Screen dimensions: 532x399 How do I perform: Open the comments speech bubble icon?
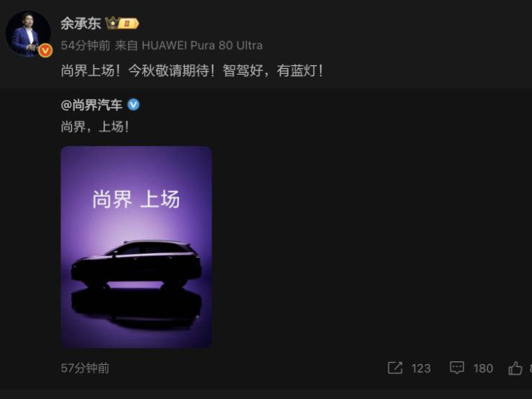pos(457,368)
